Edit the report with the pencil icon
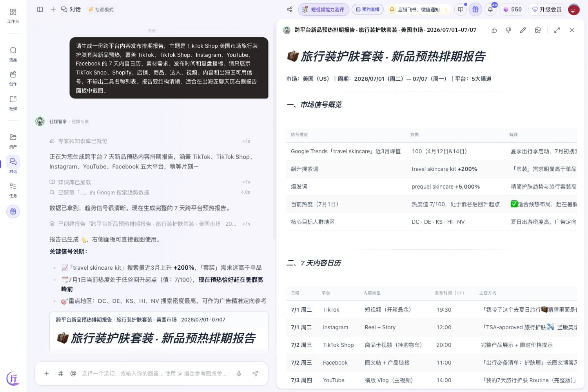This screenshot has height=392, width=588. [523, 30]
